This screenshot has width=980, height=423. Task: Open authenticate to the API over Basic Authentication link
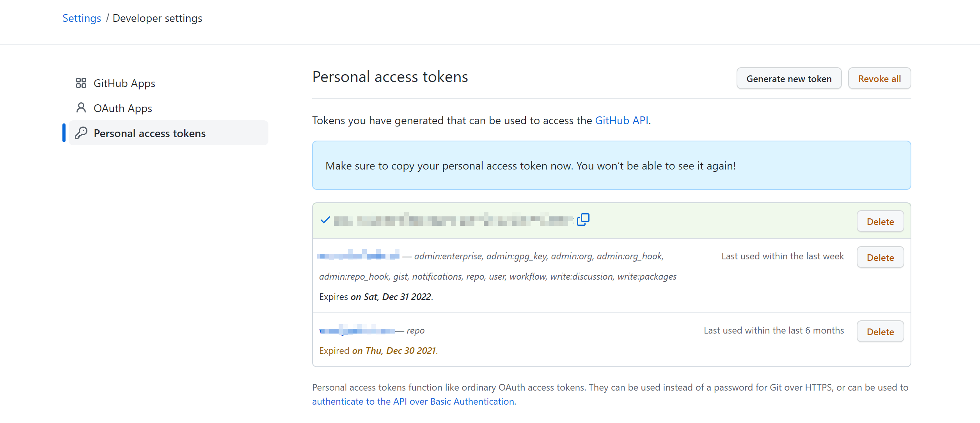point(413,402)
